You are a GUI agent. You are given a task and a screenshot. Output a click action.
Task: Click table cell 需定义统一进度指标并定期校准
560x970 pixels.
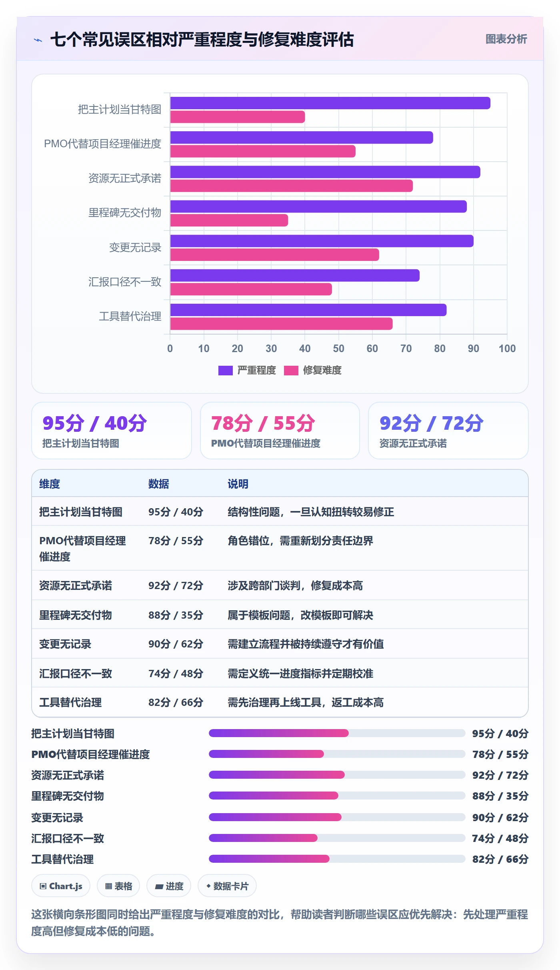tap(300, 673)
